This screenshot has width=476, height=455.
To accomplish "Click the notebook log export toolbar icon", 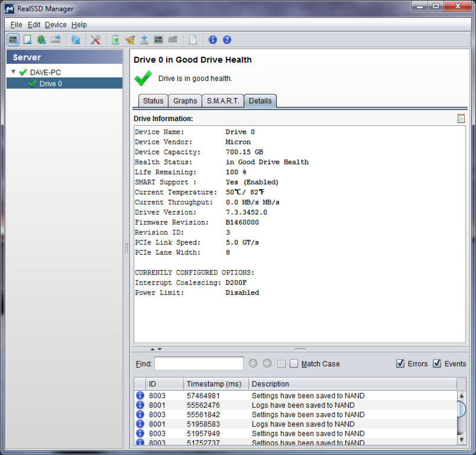I will tap(27, 40).
